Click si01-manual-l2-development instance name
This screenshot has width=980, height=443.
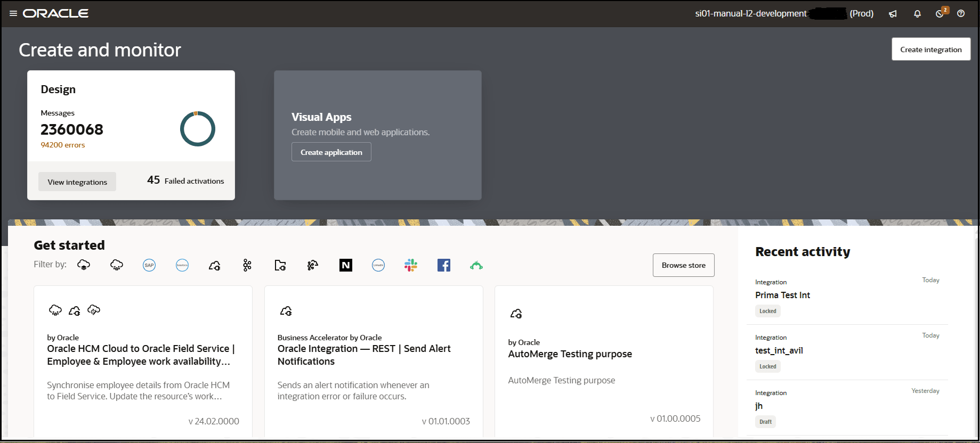(x=751, y=13)
